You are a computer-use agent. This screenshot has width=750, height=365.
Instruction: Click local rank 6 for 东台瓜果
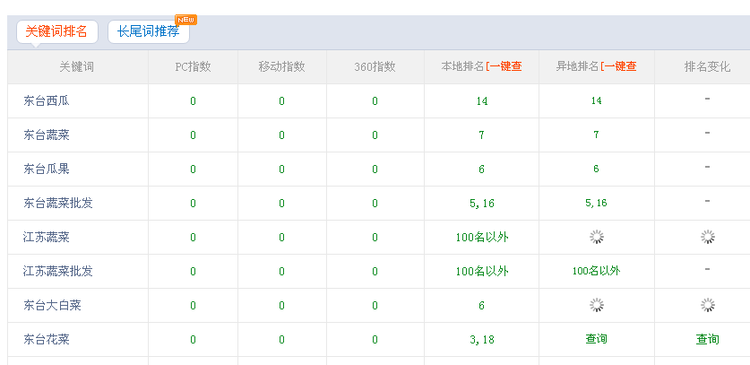click(481, 169)
